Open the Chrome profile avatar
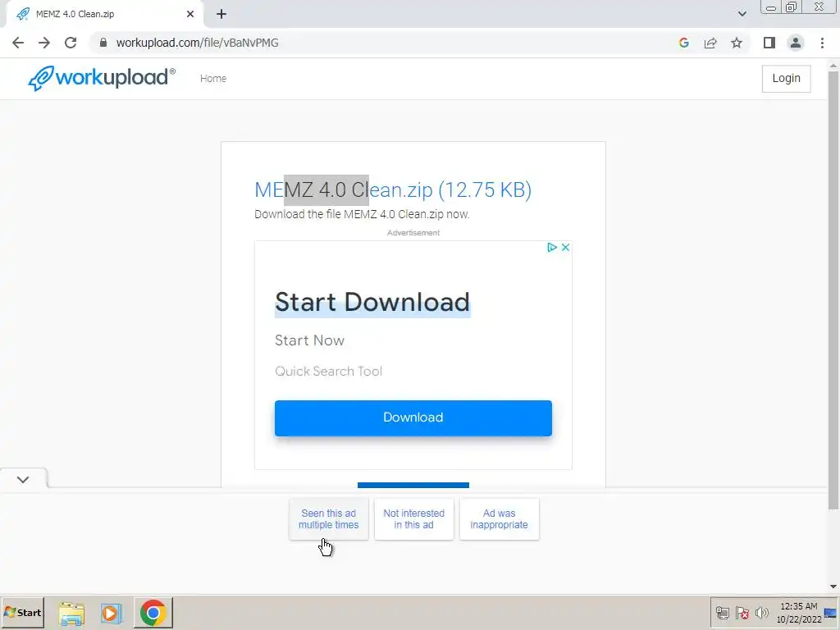 [796, 43]
